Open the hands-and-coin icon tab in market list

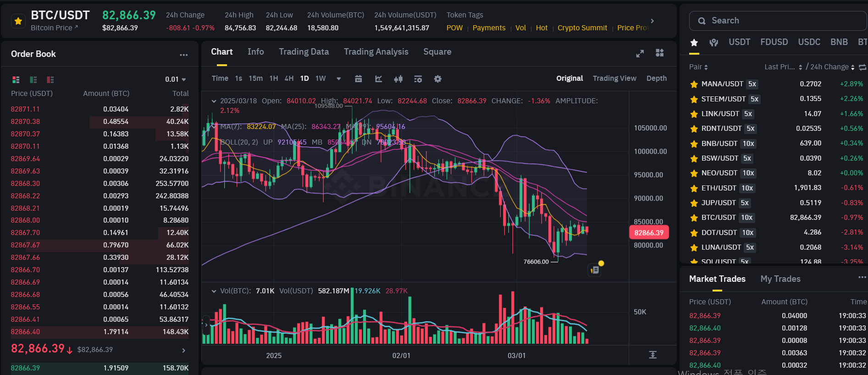[x=713, y=43]
